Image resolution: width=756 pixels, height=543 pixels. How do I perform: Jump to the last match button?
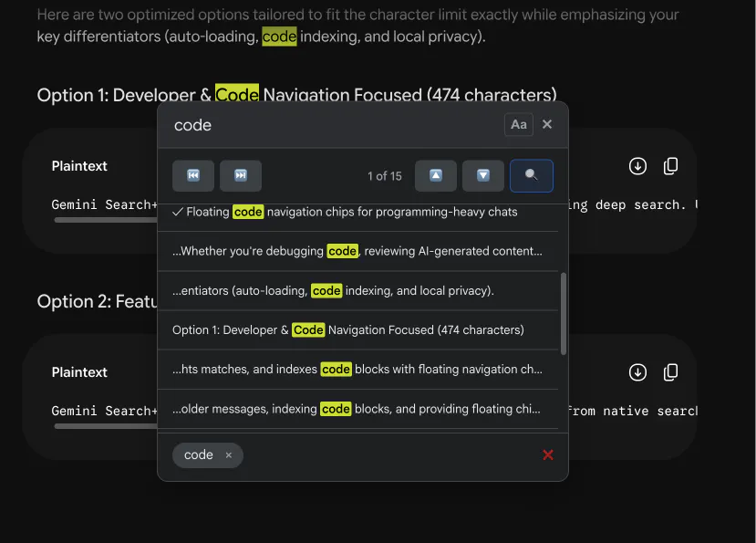[241, 176]
